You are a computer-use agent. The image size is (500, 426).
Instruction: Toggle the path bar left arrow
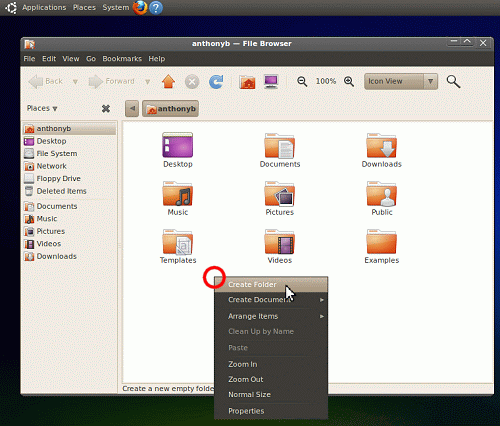pyautogui.click(x=132, y=109)
